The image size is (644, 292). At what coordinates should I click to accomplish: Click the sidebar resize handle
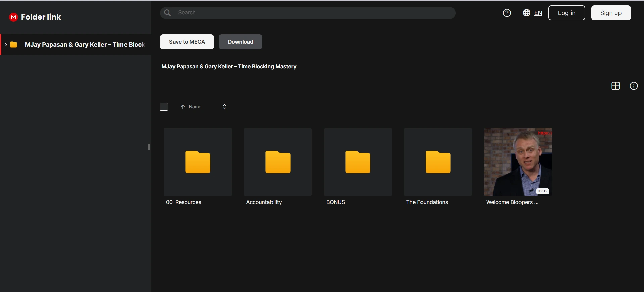pos(149,147)
